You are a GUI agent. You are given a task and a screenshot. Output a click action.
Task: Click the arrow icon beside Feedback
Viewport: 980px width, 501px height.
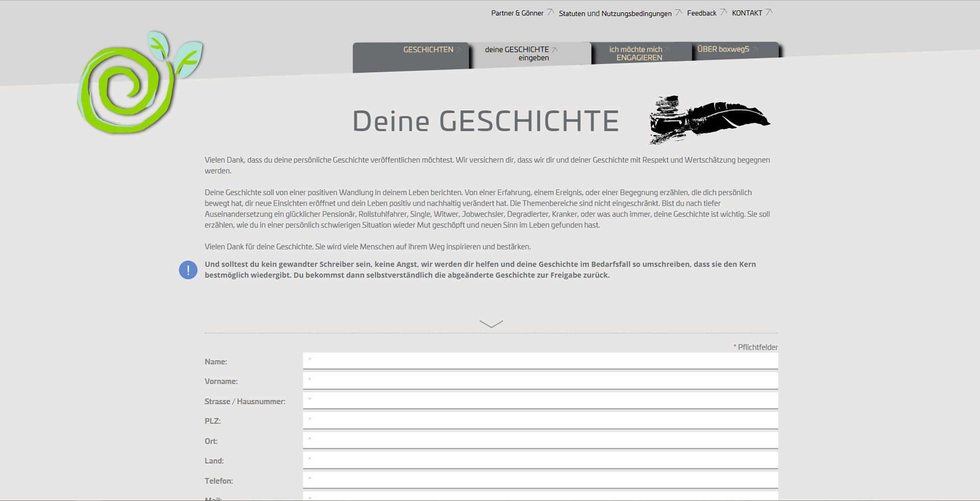pyautogui.click(x=723, y=12)
